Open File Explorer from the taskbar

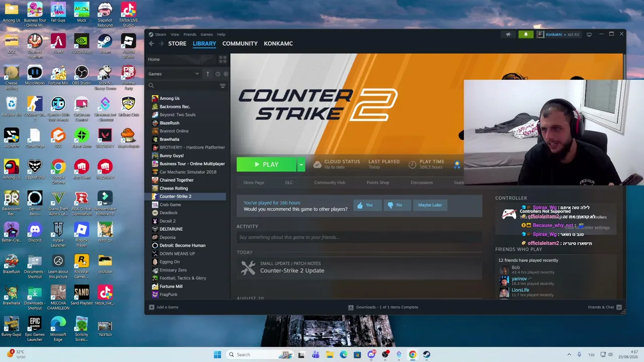330,354
